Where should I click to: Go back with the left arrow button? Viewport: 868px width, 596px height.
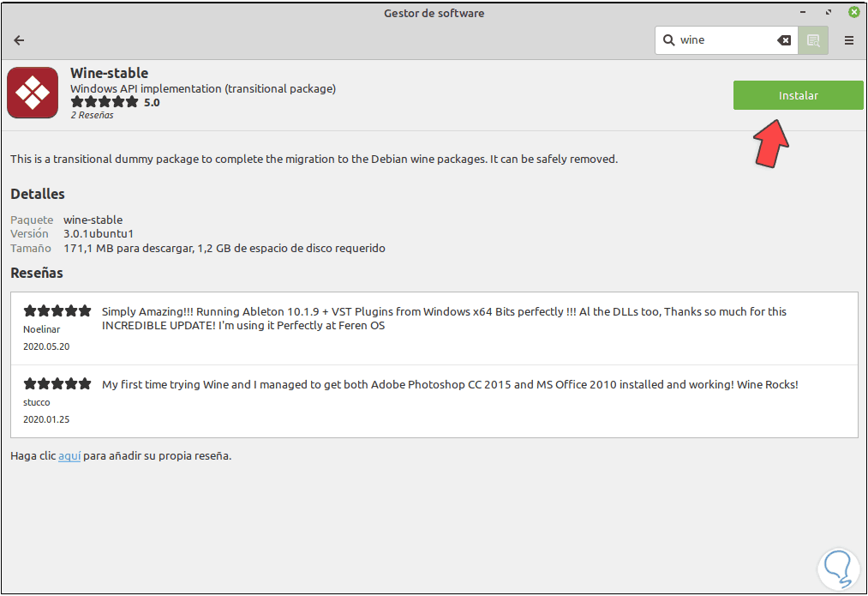[x=20, y=40]
